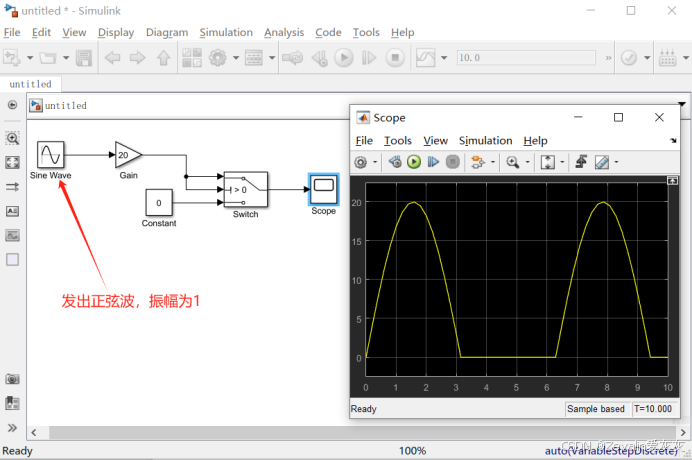692x460 pixels.
Task: Click the Forward navigation arrow
Action: point(138,58)
